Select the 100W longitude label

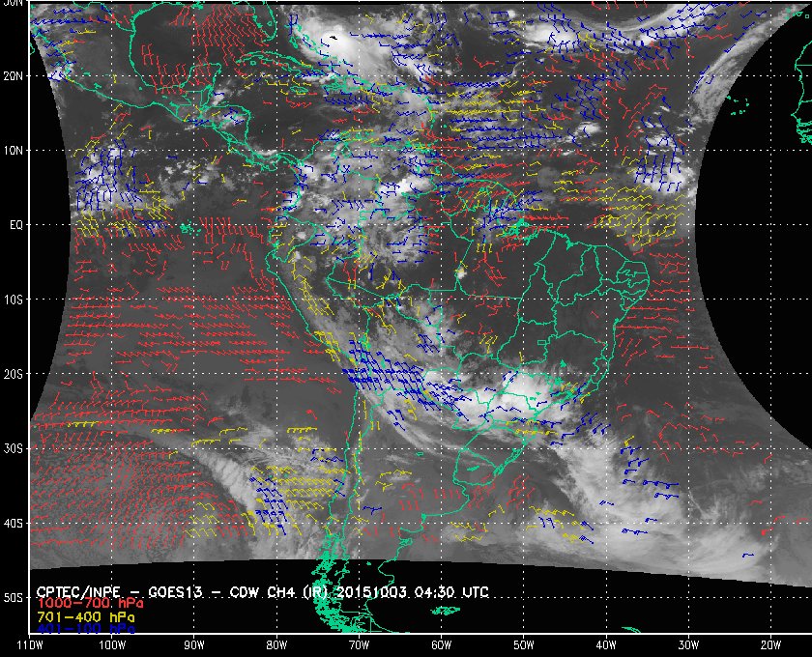[x=112, y=645]
